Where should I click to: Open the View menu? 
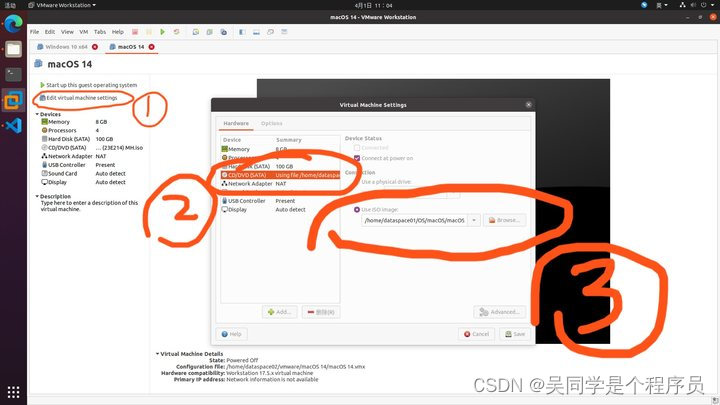[67, 32]
